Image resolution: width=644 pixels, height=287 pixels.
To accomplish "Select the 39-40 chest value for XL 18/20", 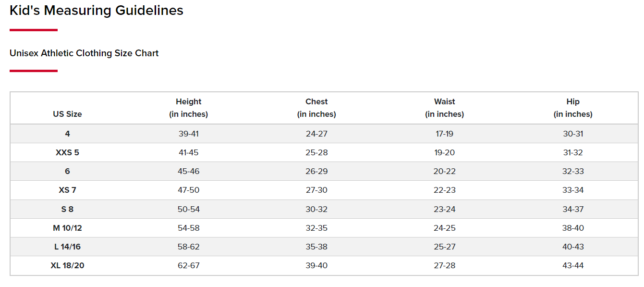I will [x=316, y=265].
